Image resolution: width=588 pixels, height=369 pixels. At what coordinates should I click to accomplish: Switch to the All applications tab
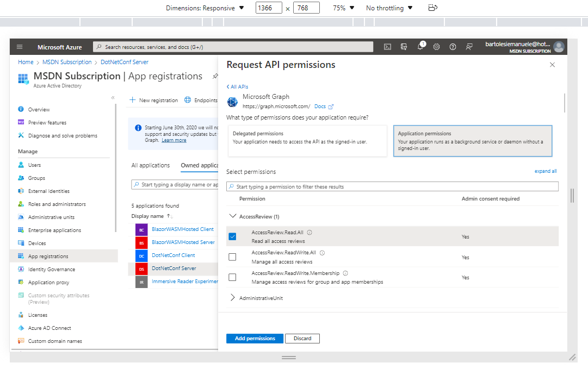point(151,165)
